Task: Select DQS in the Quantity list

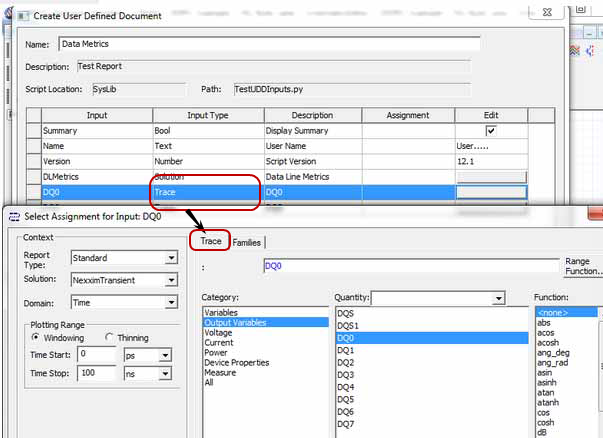Action: point(345,313)
